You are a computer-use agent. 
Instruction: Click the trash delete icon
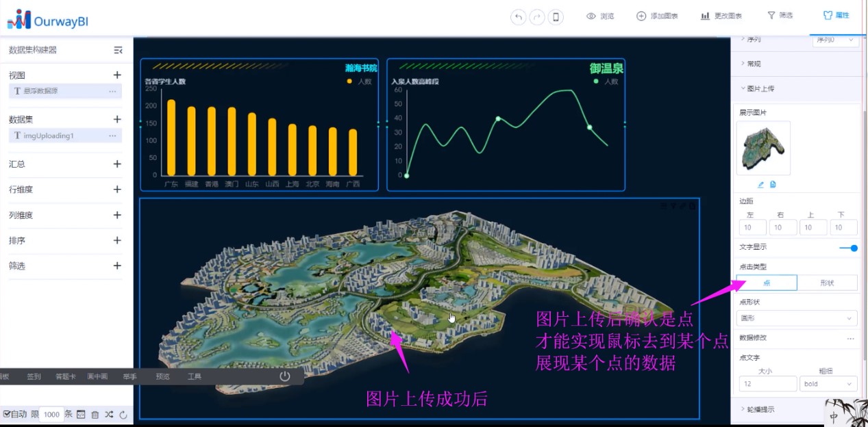[95, 415]
